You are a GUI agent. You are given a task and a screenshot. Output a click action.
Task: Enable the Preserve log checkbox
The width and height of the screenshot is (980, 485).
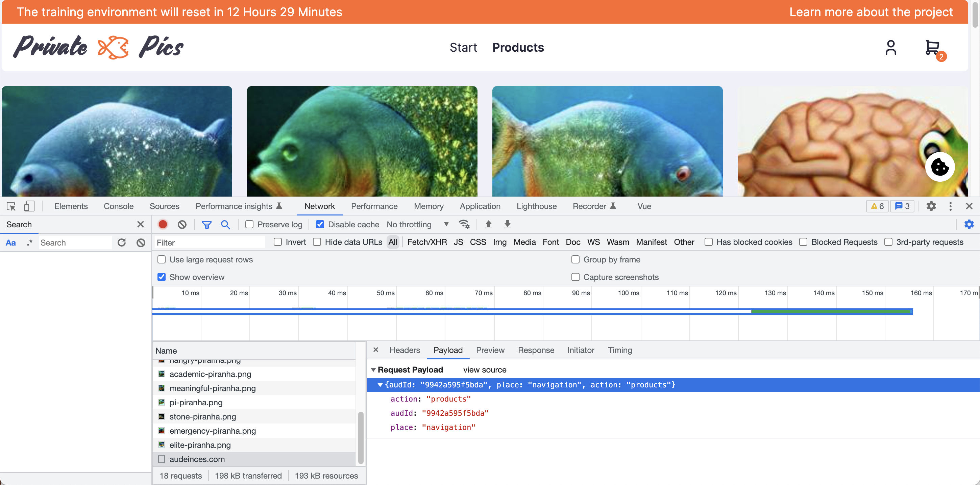coord(250,224)
